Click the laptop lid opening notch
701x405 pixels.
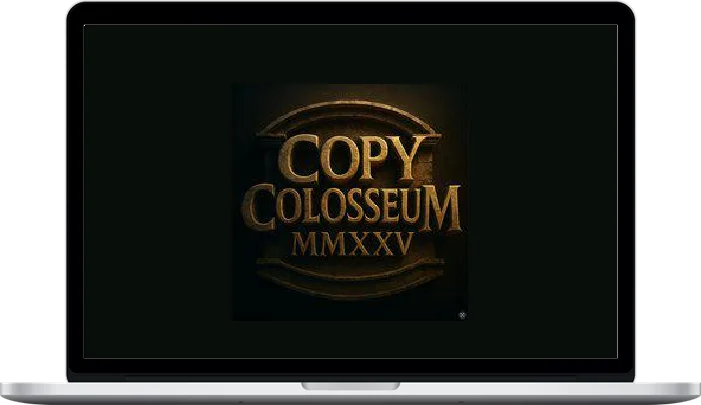click(350, 384)
